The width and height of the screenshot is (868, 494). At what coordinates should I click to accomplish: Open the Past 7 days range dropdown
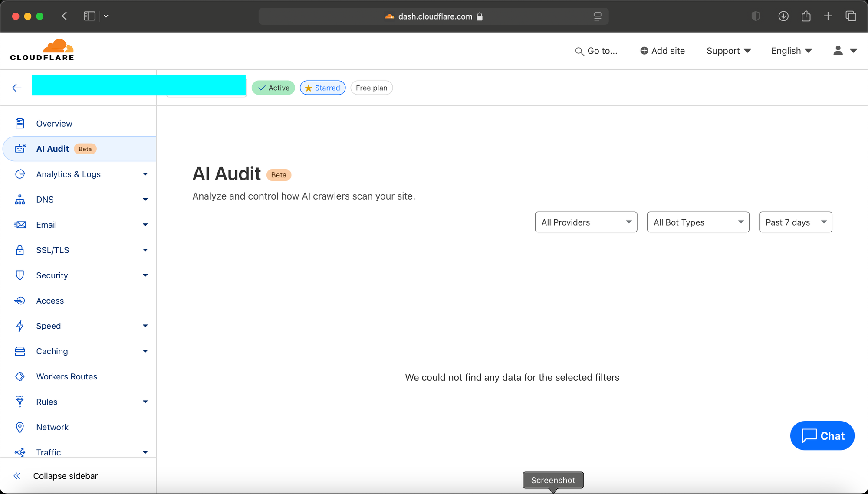tap(795, 222)
